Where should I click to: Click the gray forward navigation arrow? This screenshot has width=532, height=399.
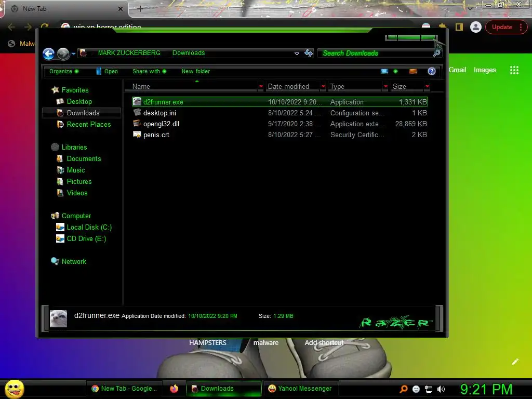point(63,54)
